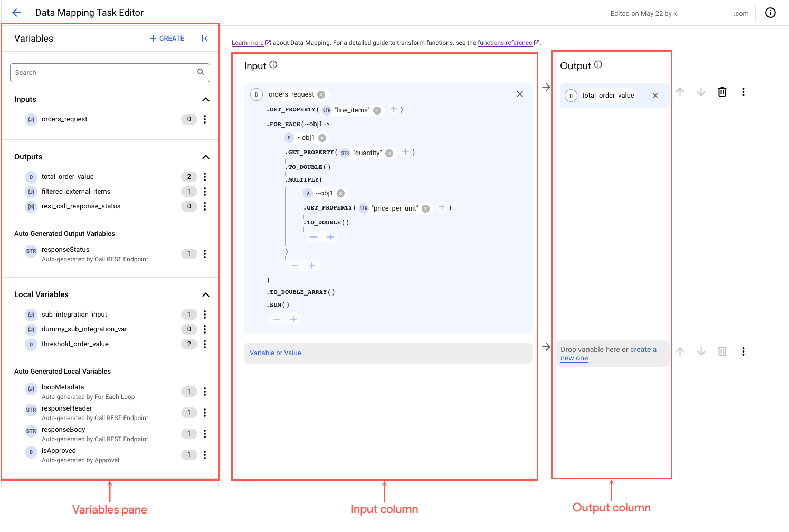Remove the ~obj1 variable inside MULTIPLY
The height and width of the screenshot is (532, 789).
point(340,193)
